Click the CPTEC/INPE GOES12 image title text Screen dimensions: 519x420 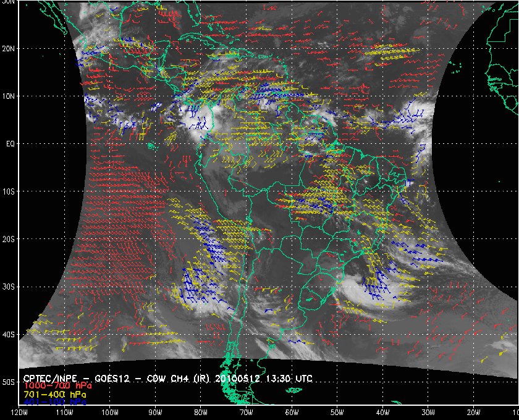(x=168, y=378)
